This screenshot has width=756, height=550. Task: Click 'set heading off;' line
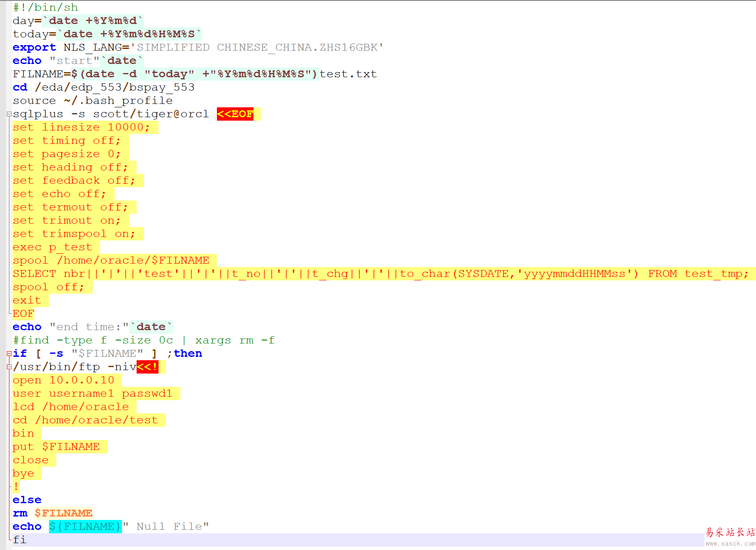click(70, 167)
